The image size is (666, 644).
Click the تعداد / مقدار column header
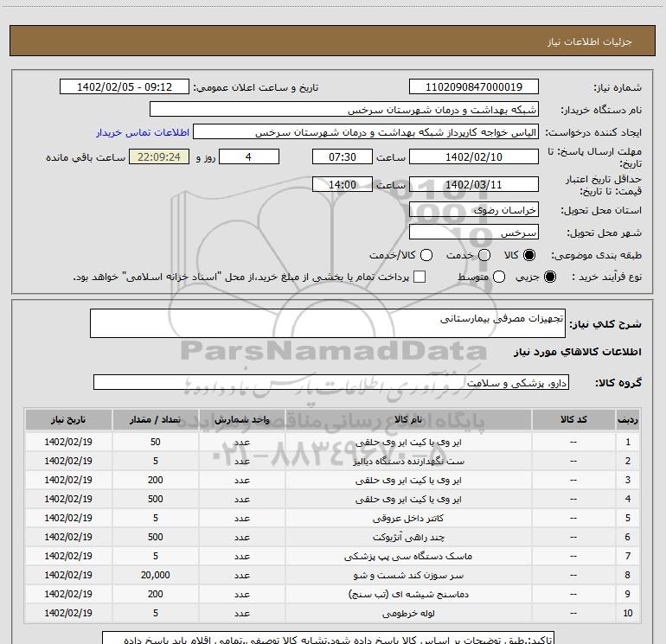155,419
